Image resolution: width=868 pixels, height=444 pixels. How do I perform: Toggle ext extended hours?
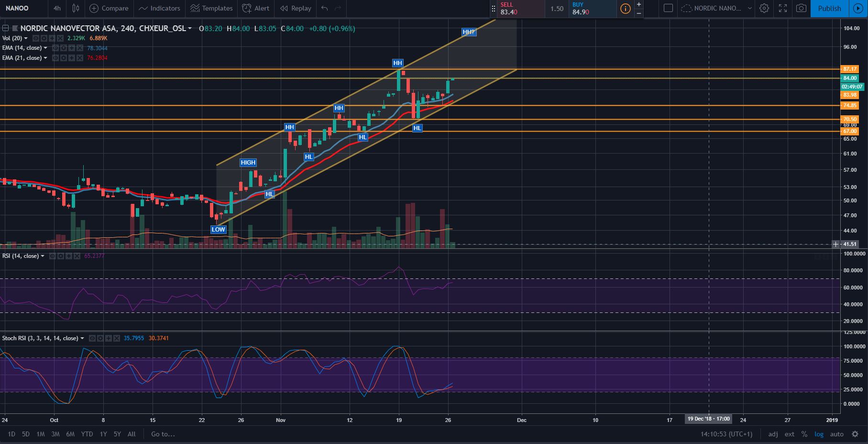point(790,434)
